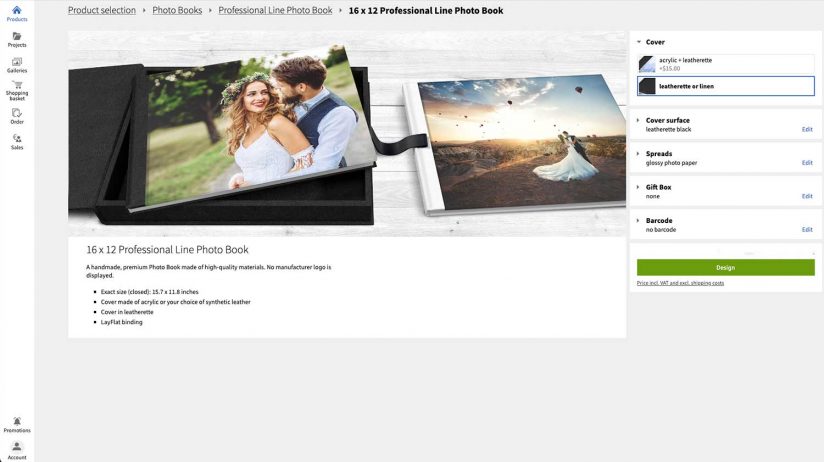Open the Promotions bell icon
The image size is (824, 462).
pos(17,422)
